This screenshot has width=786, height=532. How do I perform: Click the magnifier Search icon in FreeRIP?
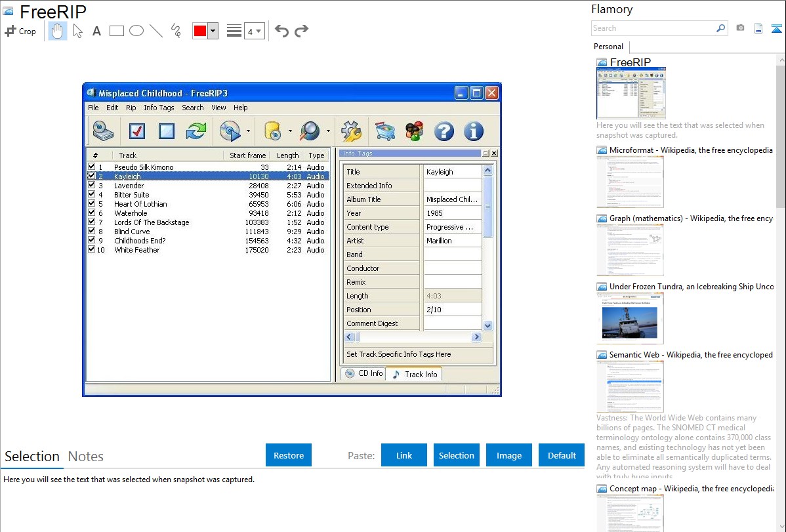click(310, 131)
